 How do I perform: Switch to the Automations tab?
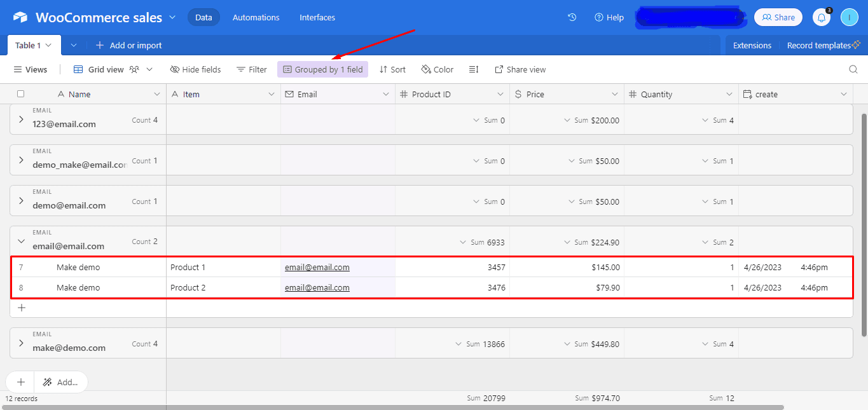click(256, 17)
